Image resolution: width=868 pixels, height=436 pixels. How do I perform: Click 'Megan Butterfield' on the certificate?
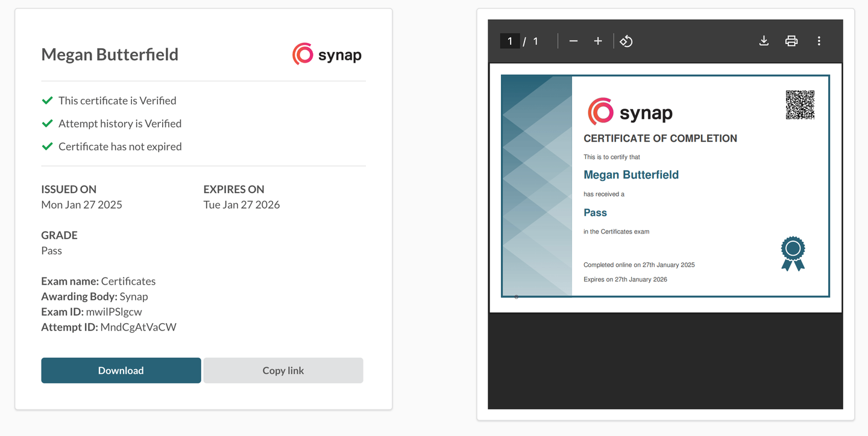[x=631, y=174]
